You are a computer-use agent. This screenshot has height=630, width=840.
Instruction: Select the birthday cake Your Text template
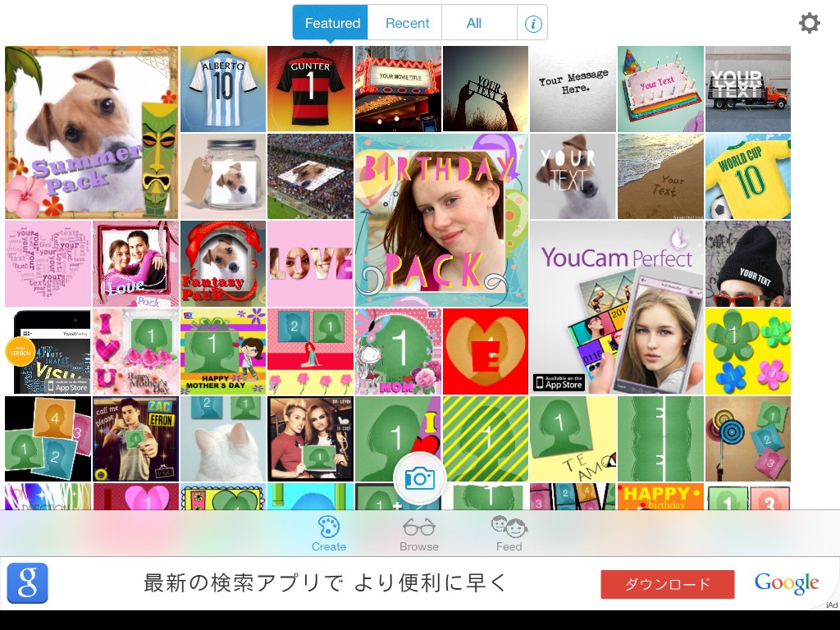[x=660, y=89]
